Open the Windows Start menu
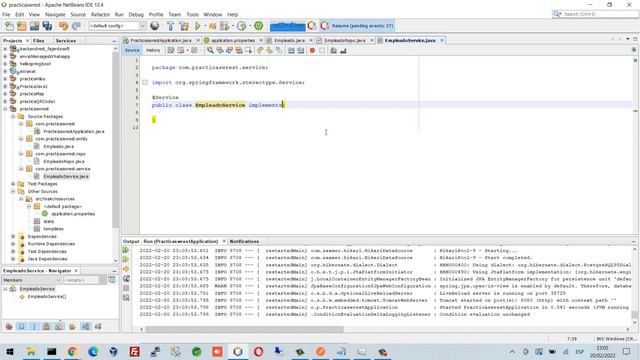 pos(10,351)
